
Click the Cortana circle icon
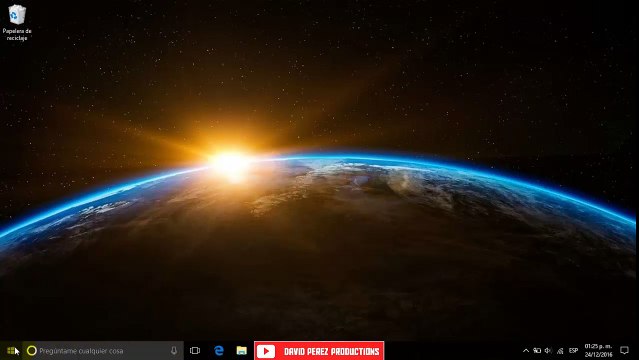pyautogui.click(x=31, y=351)
